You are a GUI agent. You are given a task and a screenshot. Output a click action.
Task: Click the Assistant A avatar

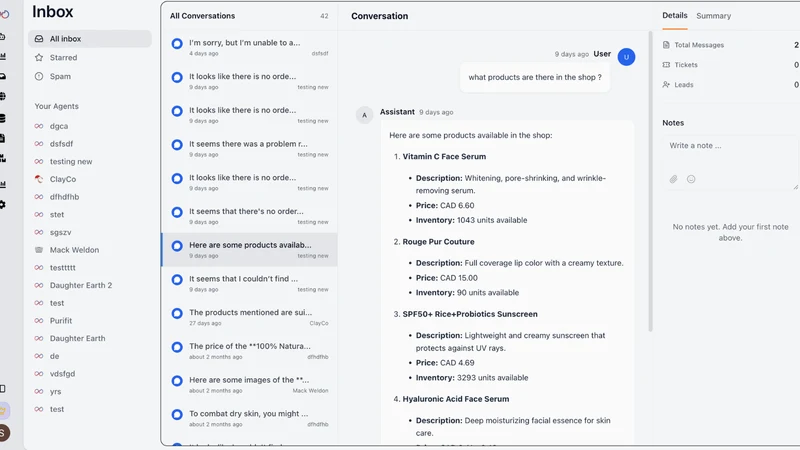pyautogui.click(x=364, y=115)
